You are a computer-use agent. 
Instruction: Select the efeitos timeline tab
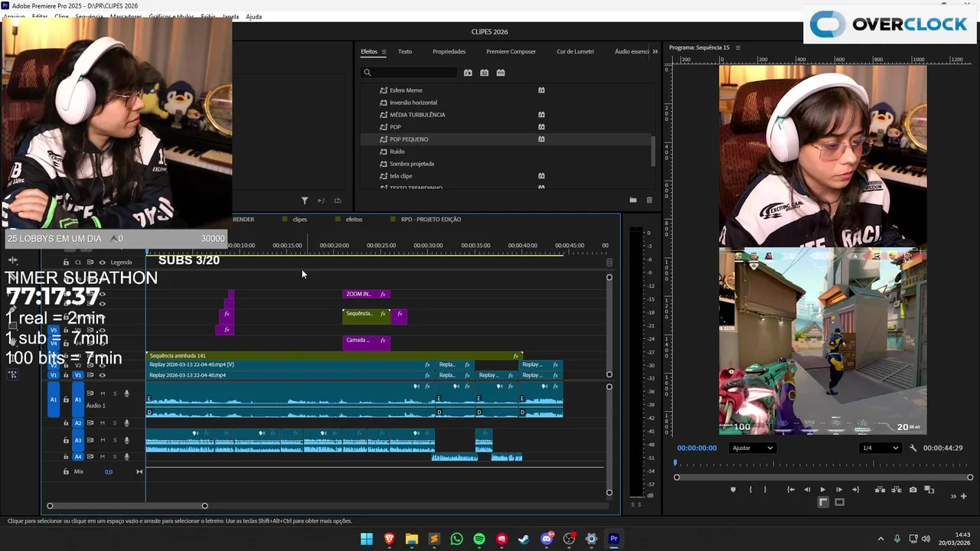point(354,220)
